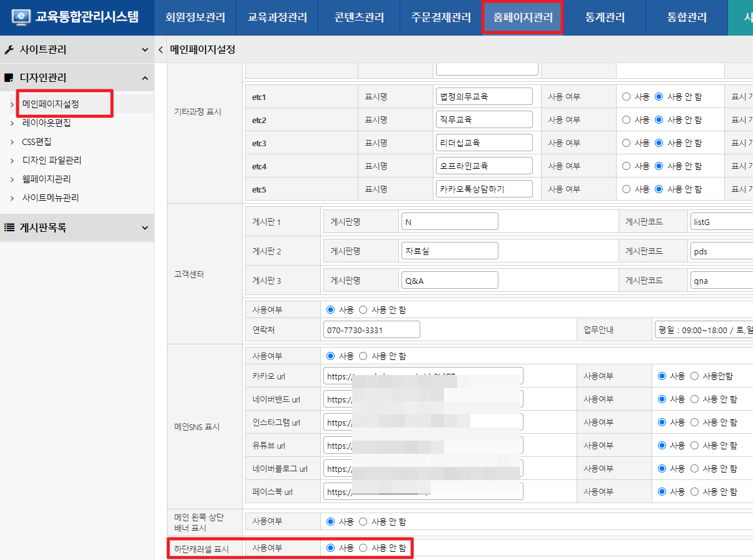Click the 교육통합관리시스템 monitor logo icon
753x560 pixels.
pyautogui.click(x=21, y=17)
